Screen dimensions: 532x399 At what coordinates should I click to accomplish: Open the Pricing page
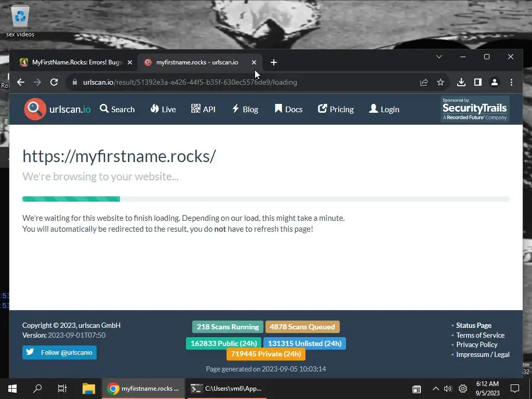point(336,109)
